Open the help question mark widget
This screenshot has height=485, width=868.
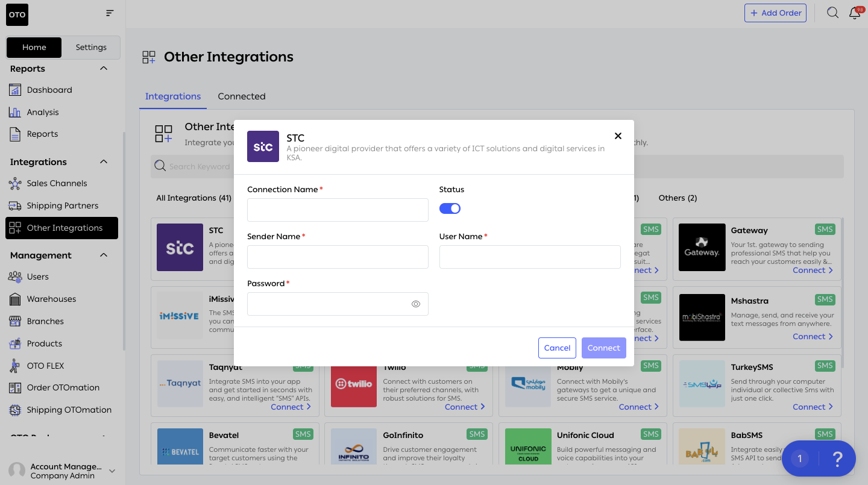(837, 458)
